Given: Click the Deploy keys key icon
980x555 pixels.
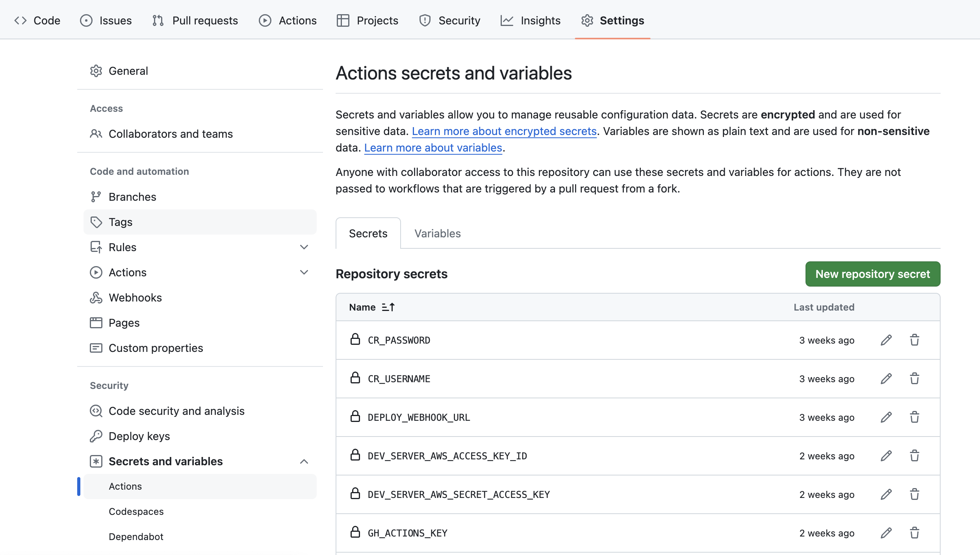Looking at the screenshot, I should coord(96,436).
